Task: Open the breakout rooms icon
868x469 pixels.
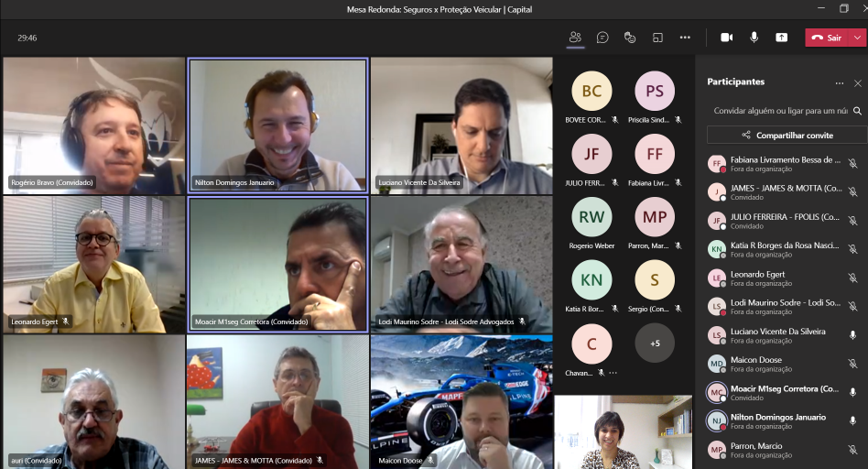Action: coord(657,38)
